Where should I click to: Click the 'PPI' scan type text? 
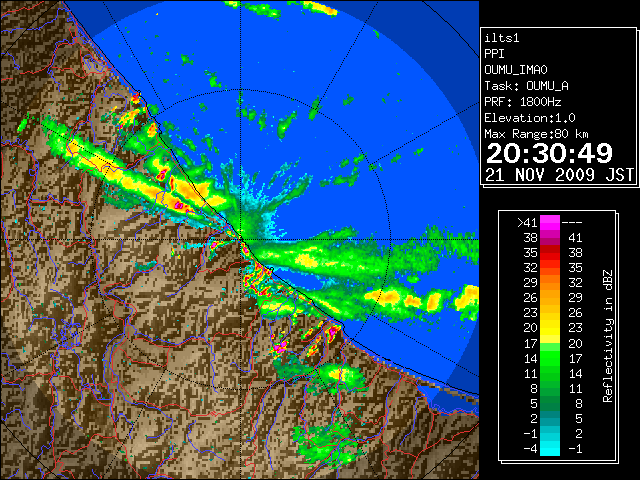[x=494, y=54]
